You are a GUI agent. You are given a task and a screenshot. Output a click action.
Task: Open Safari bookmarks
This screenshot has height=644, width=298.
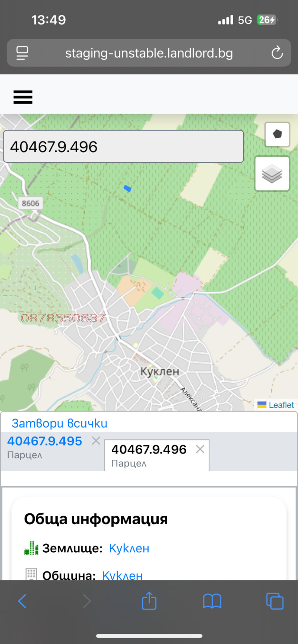point(212,601)
